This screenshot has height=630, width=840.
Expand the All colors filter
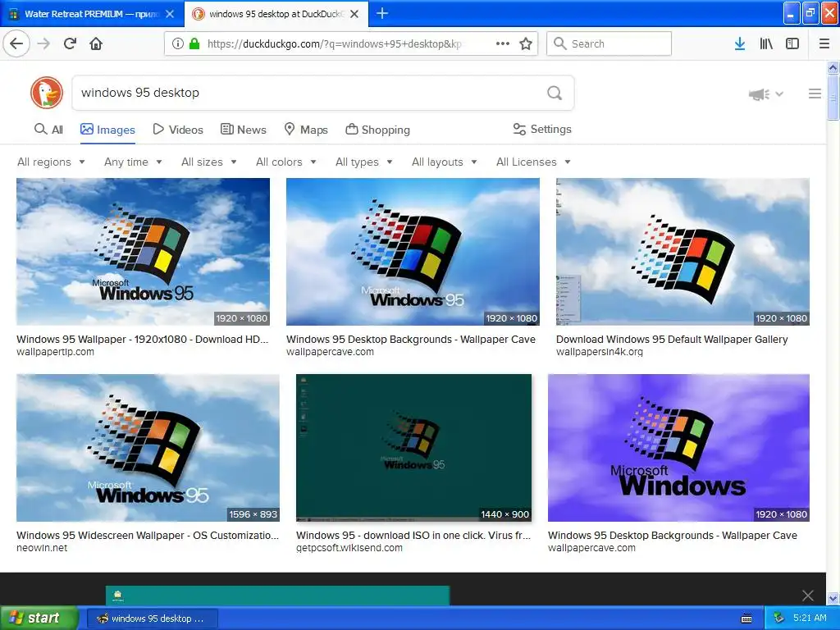click(286, 162)
